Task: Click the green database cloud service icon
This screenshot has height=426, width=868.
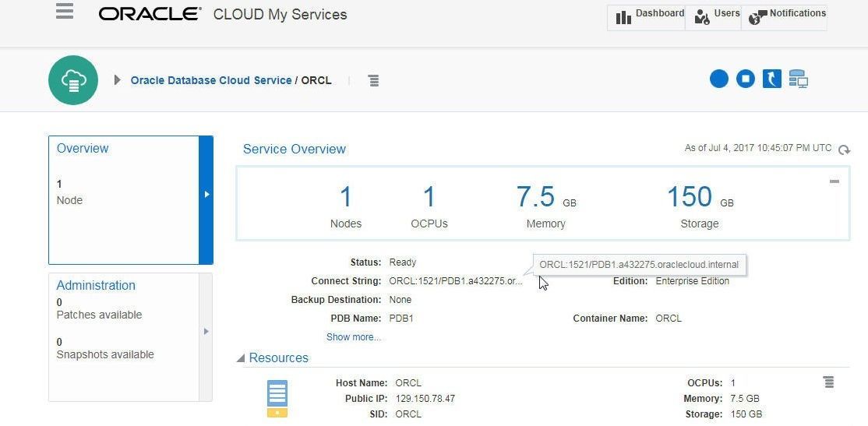Action: pos(73,80)
